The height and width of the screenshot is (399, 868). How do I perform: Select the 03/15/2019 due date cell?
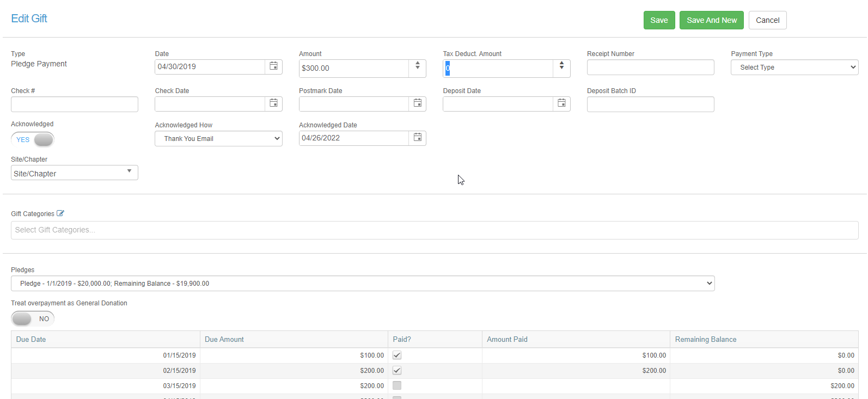coord(106,386)
